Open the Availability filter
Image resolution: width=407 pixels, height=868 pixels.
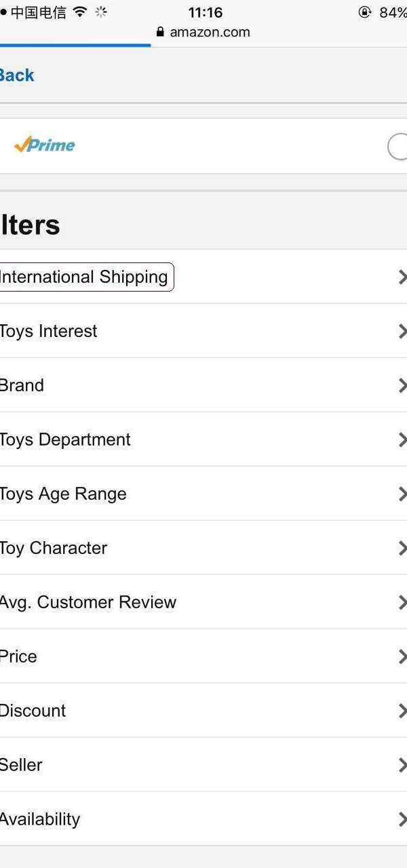[x=203, y=819]
